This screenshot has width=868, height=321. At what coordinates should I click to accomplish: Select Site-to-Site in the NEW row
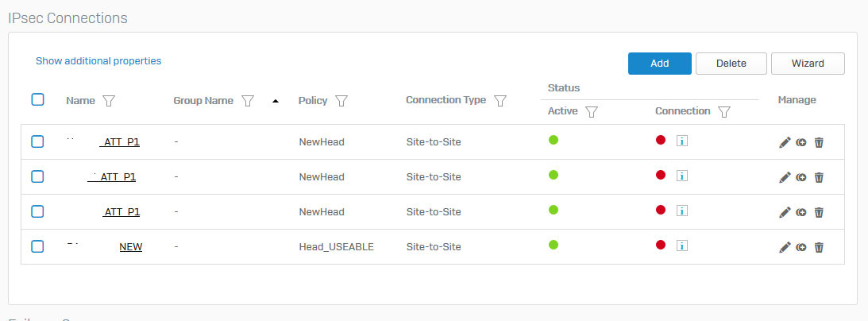pos(434,247)
